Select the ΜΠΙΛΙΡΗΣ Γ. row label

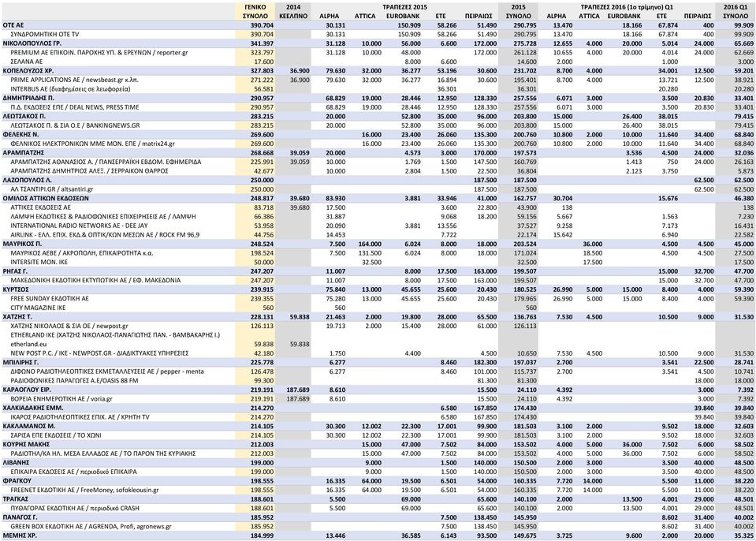[x=20, y=362]
